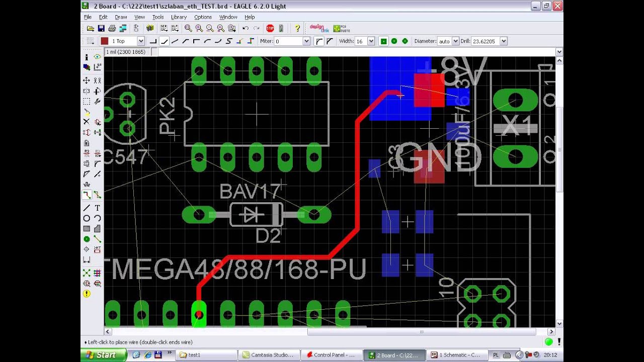The image size is (644, 362).
Task: Open the Width dropdown
Action: point(371,41)
